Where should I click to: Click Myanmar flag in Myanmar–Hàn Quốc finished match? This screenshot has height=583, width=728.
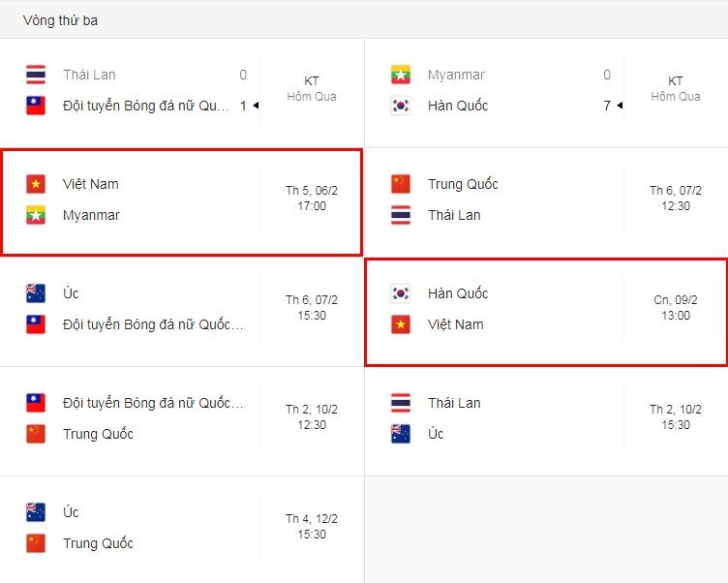pyautogui.click(x=401, y=75)
